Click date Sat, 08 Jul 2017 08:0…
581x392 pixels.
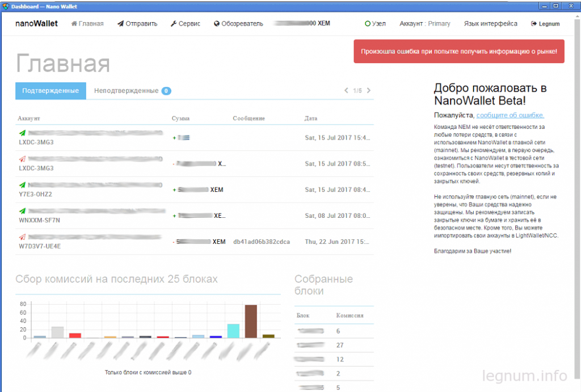(x=337, y=216)
